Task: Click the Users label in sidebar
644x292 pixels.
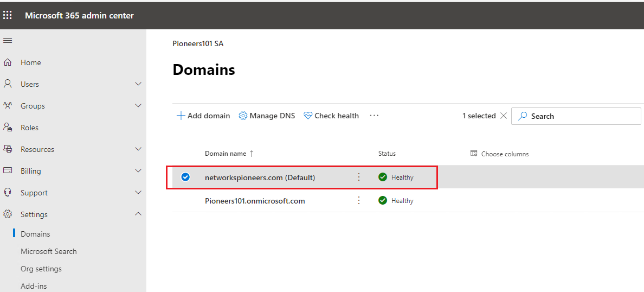Action: 30,84
